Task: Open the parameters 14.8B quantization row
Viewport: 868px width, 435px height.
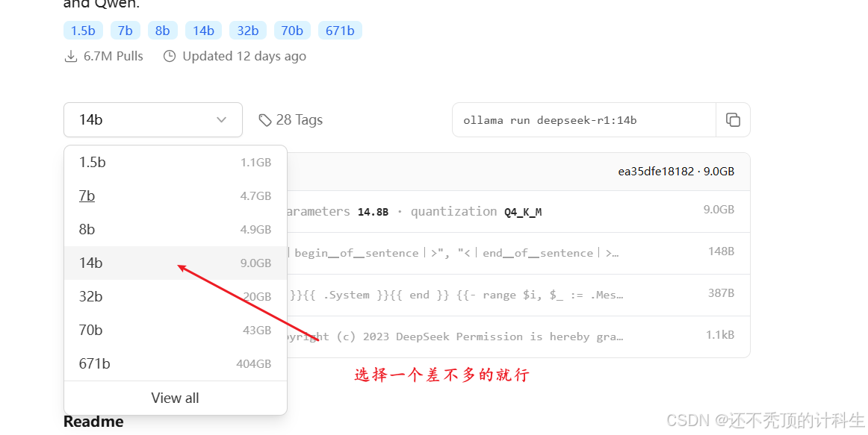Action: click(x=518, y=211)
